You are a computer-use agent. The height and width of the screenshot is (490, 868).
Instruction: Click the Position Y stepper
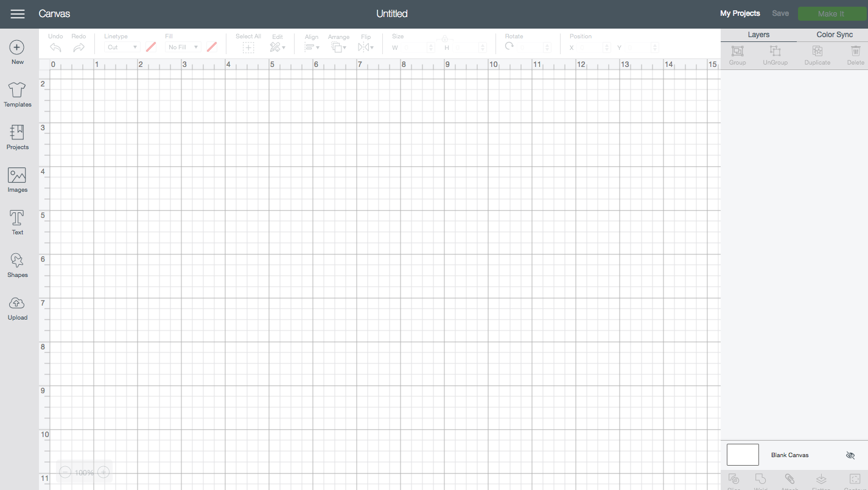coord(655,47)
